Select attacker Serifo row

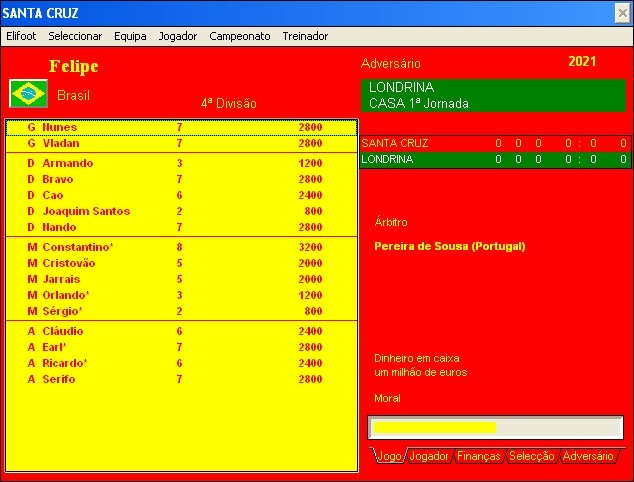181,379
